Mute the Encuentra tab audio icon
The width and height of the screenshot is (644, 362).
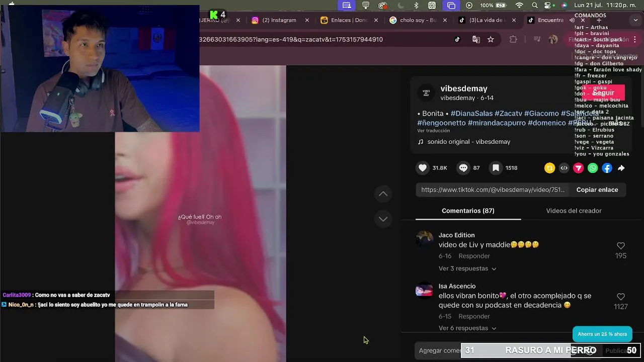pyautogui.click(x=572, y=20)
